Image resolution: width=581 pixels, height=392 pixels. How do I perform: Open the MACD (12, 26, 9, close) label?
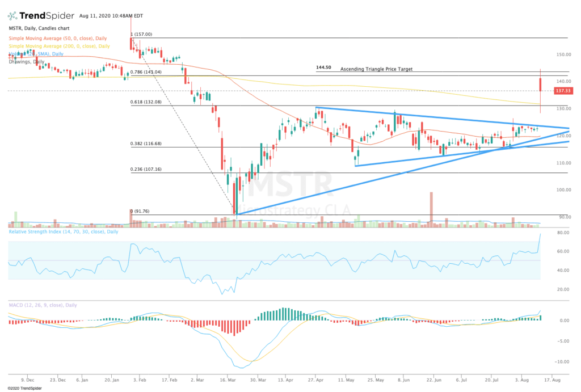(x=43, y=305)
